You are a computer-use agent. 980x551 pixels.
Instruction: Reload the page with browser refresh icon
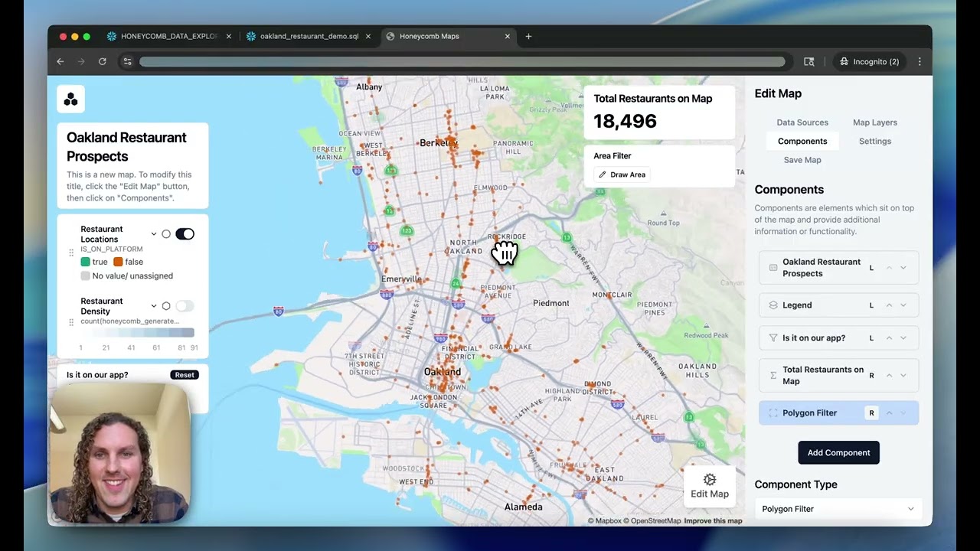(102, 61)
